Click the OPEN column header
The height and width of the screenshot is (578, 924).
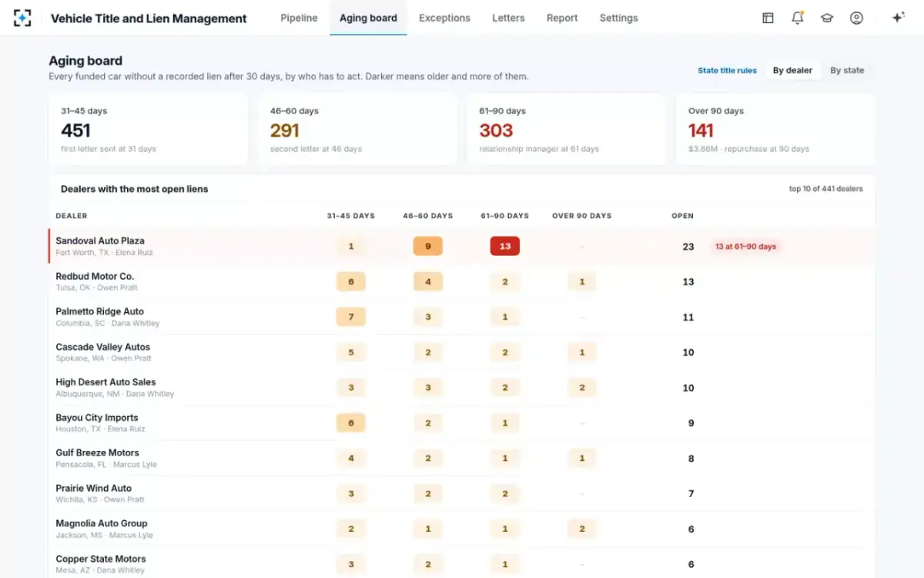[x=682, y=216]
